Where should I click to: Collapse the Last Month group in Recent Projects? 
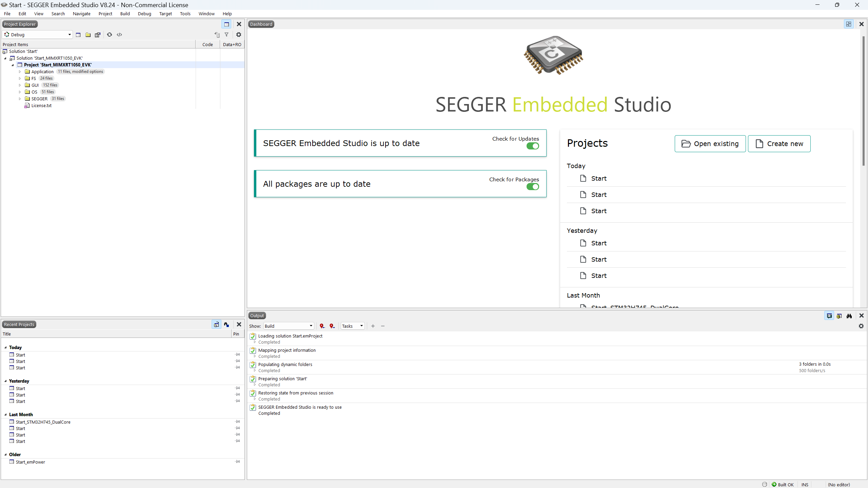pyautogui.click(x=5, y=414)
